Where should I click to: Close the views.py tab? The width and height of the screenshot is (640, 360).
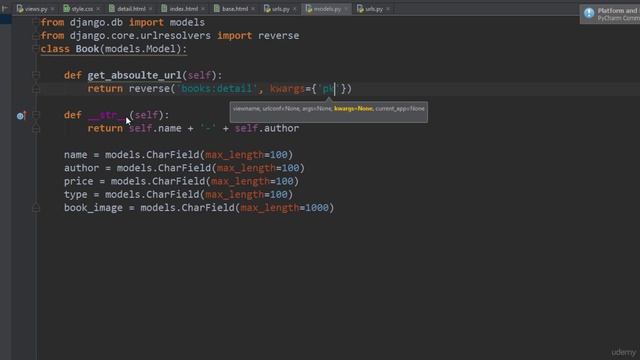coord(52,9)
